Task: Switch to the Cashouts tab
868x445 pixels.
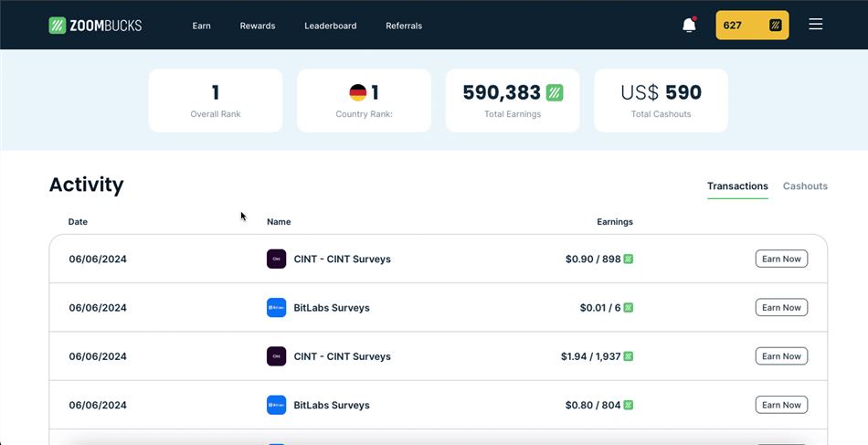Action: pyautogui.click(x=805, y=186)
